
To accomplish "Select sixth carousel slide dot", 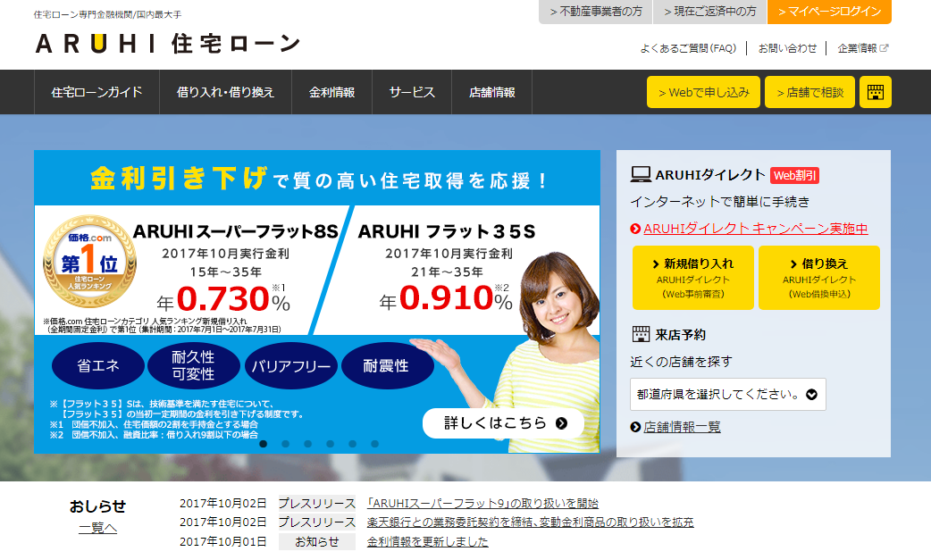I will click(x=374, y=444).
